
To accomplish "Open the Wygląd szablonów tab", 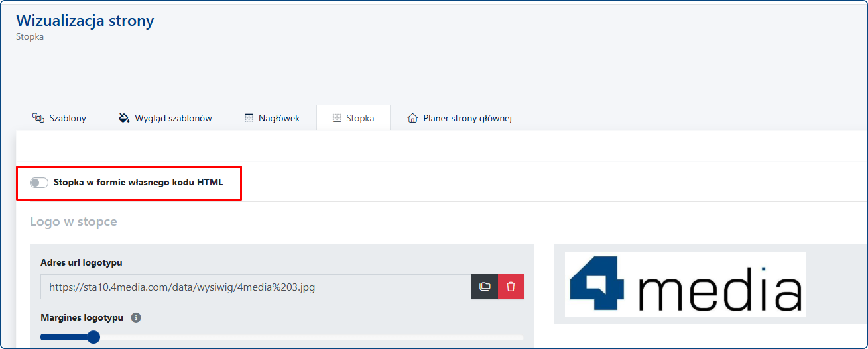I will [173, 118].
